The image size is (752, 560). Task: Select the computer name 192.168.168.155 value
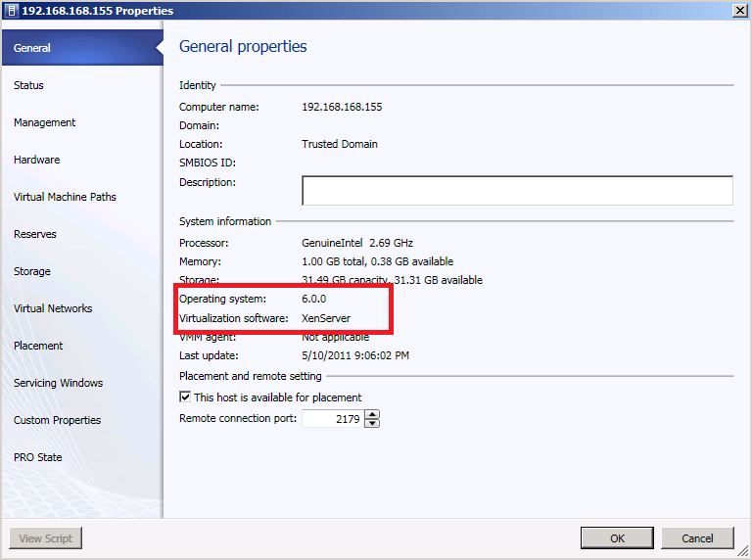342,107
